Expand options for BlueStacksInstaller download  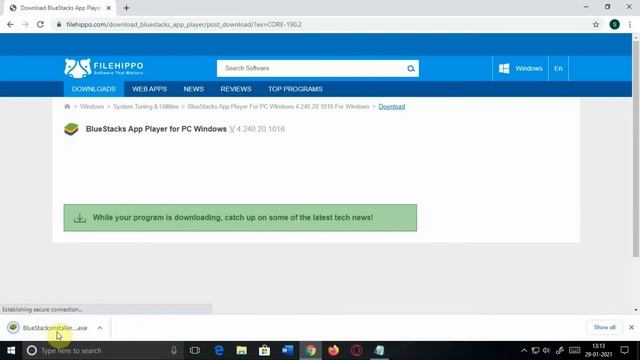pyautogui.click(x=100, y=328)
